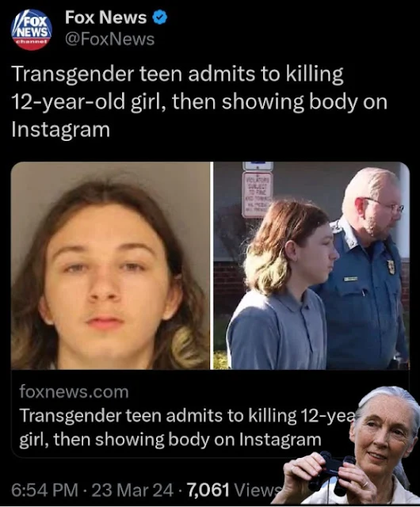Image resolution: width=420 pixels, height=507 pixels.
Task: Click the word Instagram in the tweet text
Action: [x=60, y=129]
